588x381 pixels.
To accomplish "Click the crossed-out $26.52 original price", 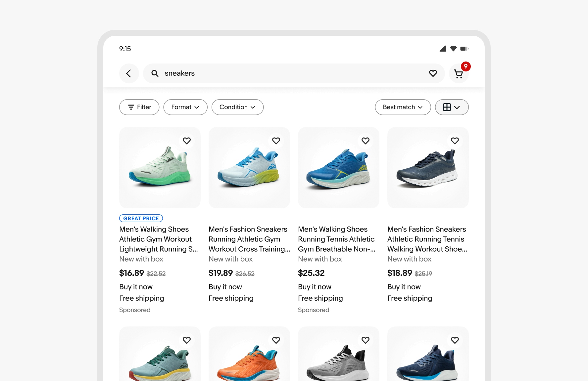I will pyautogui.click(x=245, y=274).
